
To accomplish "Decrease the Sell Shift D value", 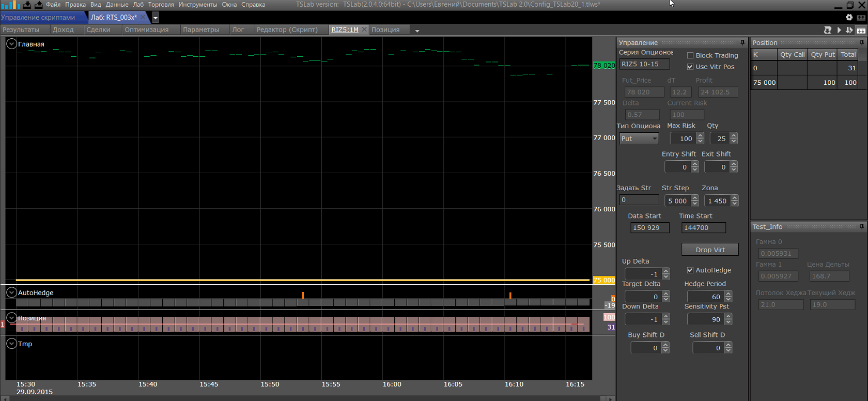I will [728, 350].
